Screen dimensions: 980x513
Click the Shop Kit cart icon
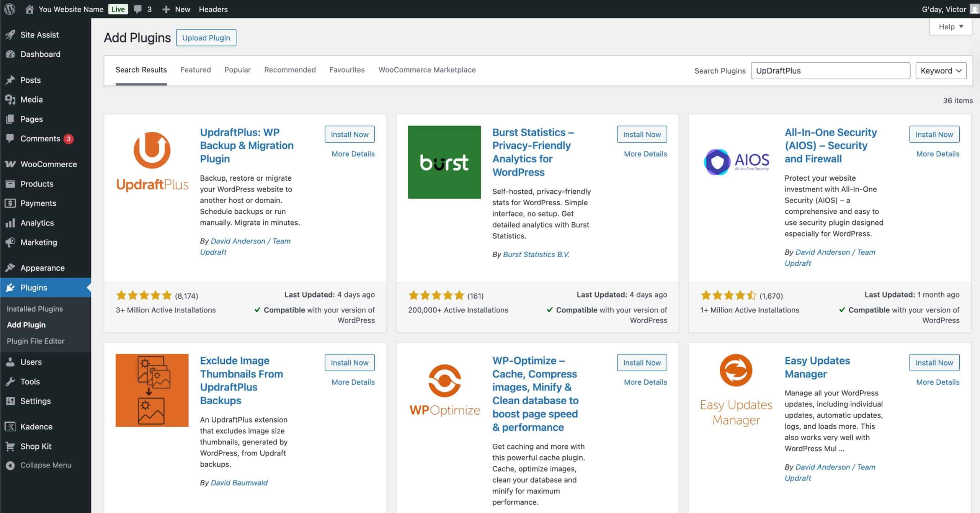(10, 446)
